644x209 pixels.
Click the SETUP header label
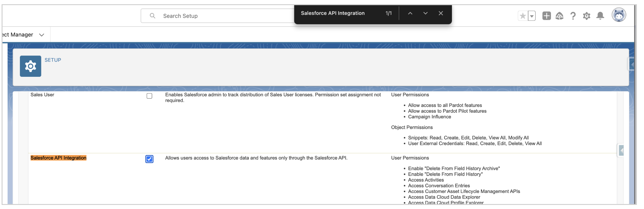53,60
